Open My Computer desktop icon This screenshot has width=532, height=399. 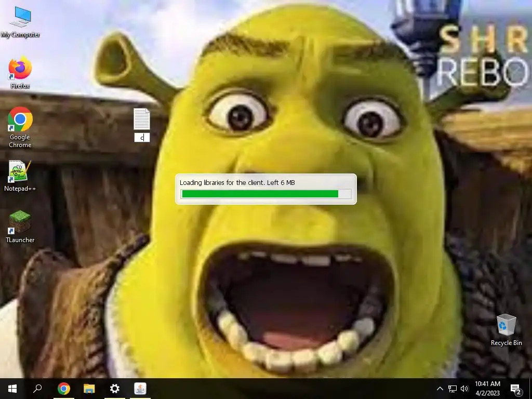(20, 22)
